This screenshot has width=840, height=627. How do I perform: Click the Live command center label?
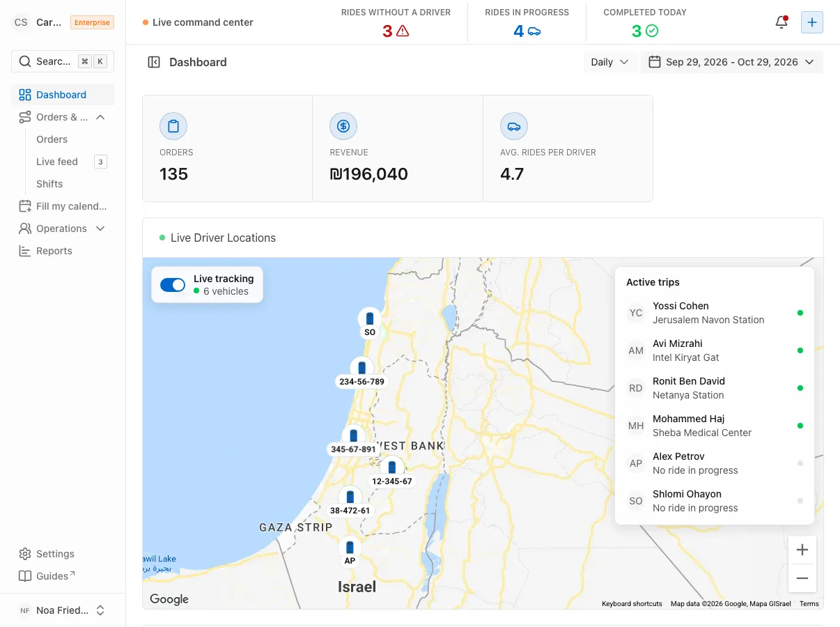coord(203,22)
